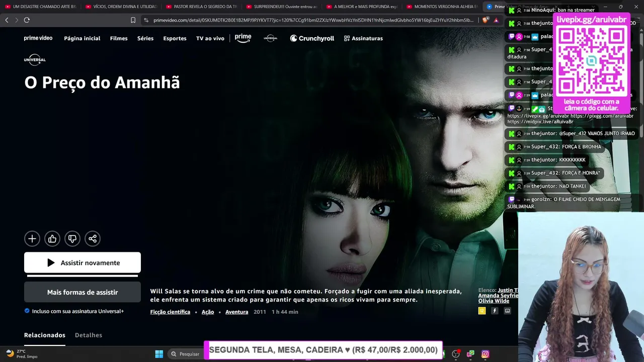Image resolution: width=644 pixels, height=362 pixels.
Task: Open the share options icon
Action: pos(93,239)
